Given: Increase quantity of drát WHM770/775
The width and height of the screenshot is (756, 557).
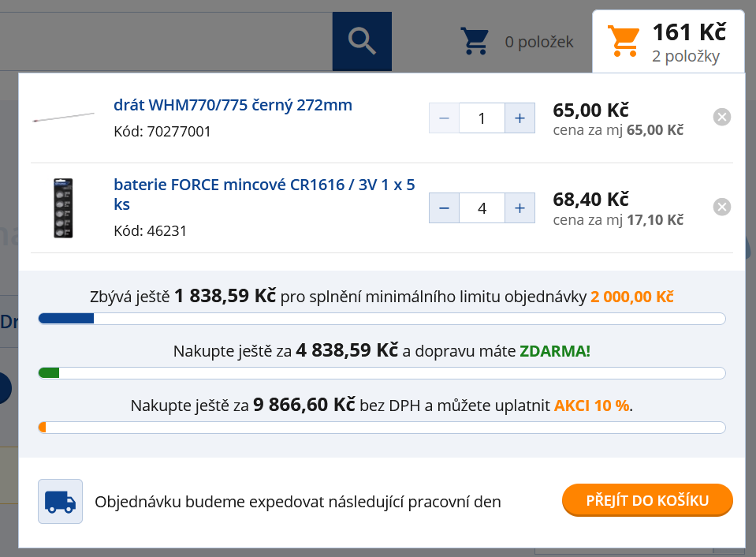Looking at the screenshot, I should click(x=520, y=118).
